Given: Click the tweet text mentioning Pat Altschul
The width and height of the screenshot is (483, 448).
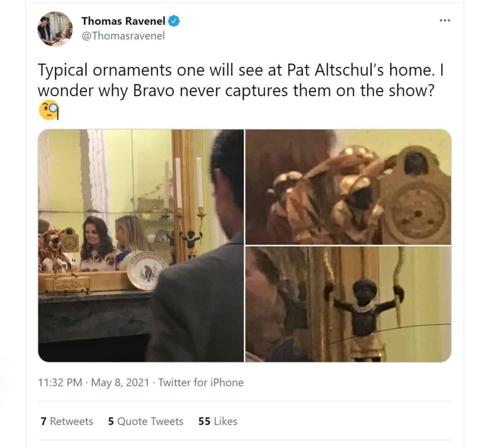Looking at the screenshot, I should click(x=241, y=81).
